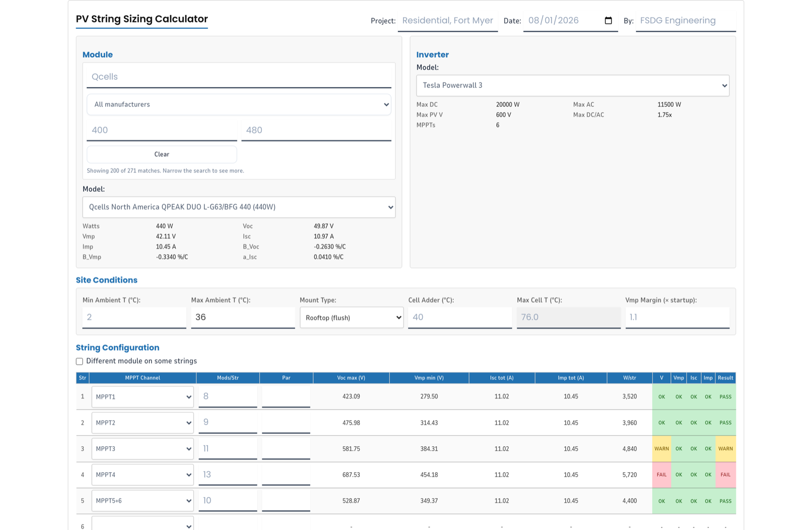Viewport: 812px width, 530px height.
Task: Click the B_Voc value -0.2630 %/C
Action: click(x=330, y=247)
